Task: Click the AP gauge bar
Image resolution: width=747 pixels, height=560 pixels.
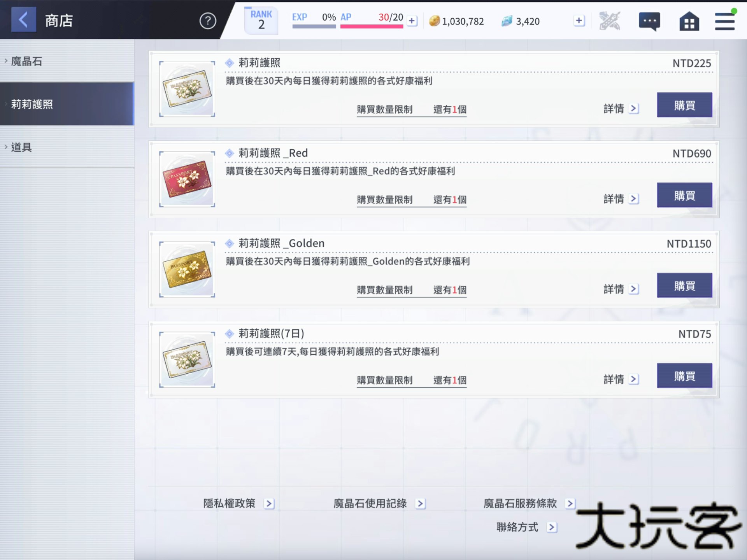Action: pyautogui.click(x=372, y=26)
